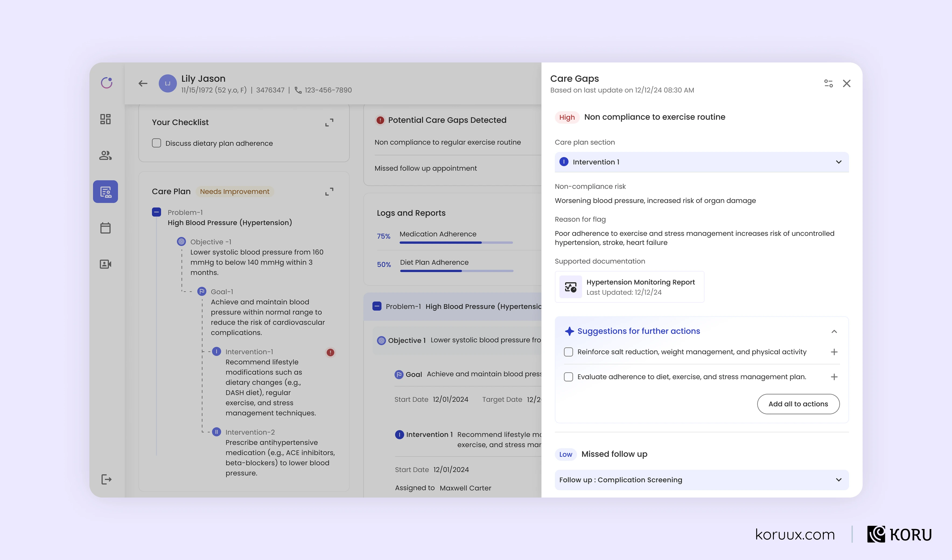Image resolution: width=952 pixels, height=560 pixels.
Task: Click the Goal-1 flag icon in tree
Action: click(202, 291)
